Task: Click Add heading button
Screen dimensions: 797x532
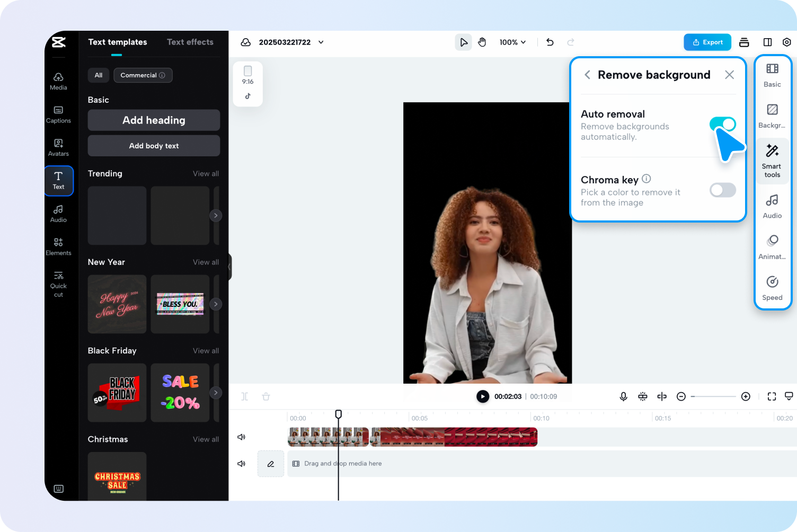Action: 154,120
